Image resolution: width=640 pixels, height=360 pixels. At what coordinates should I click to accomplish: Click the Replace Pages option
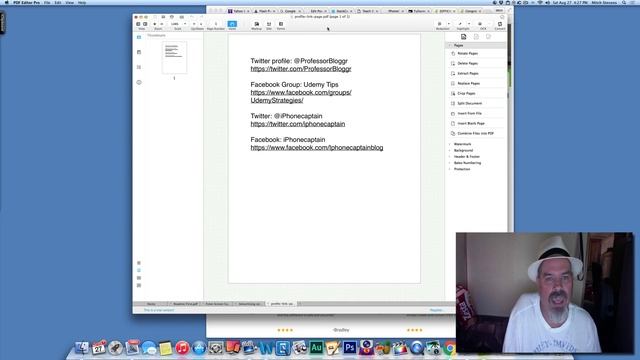pyautogui.click(x=469, y=83)
